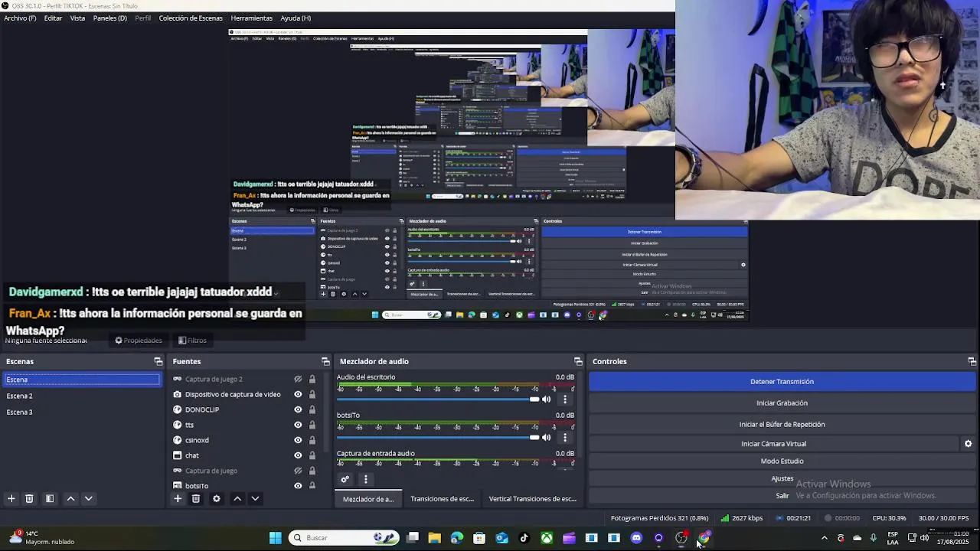Select Escena 2 in scenes list

coord(82,396)
